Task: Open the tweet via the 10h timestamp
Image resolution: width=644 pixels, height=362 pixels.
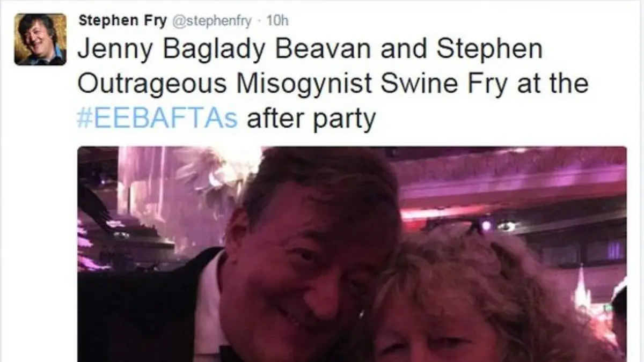Action: 277,20
